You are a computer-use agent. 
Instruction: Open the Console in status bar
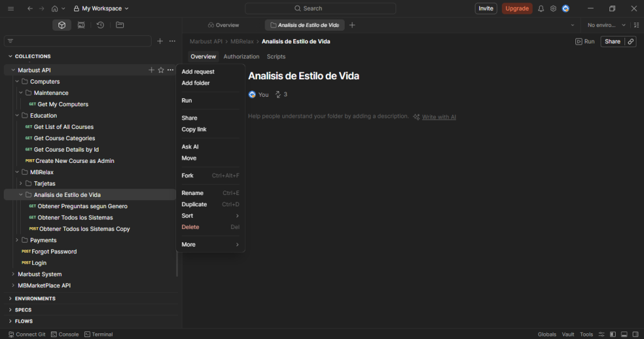(x=65, y=335)
